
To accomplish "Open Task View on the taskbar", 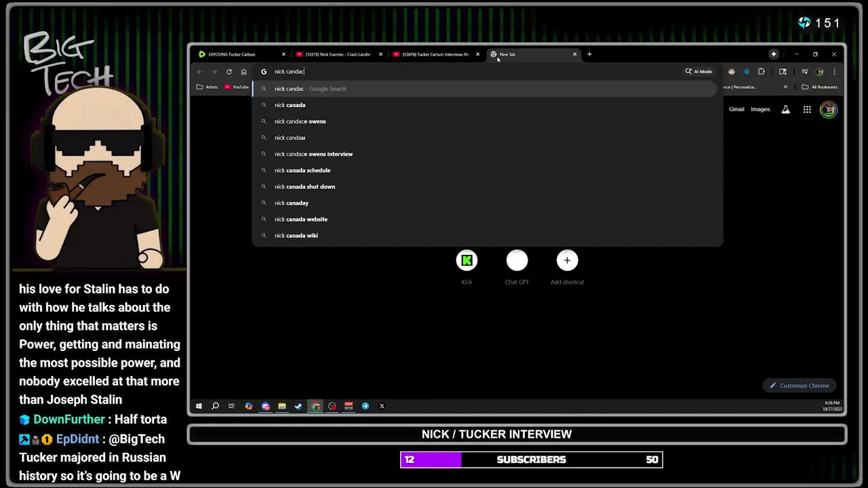I will (x=231, y=406).
